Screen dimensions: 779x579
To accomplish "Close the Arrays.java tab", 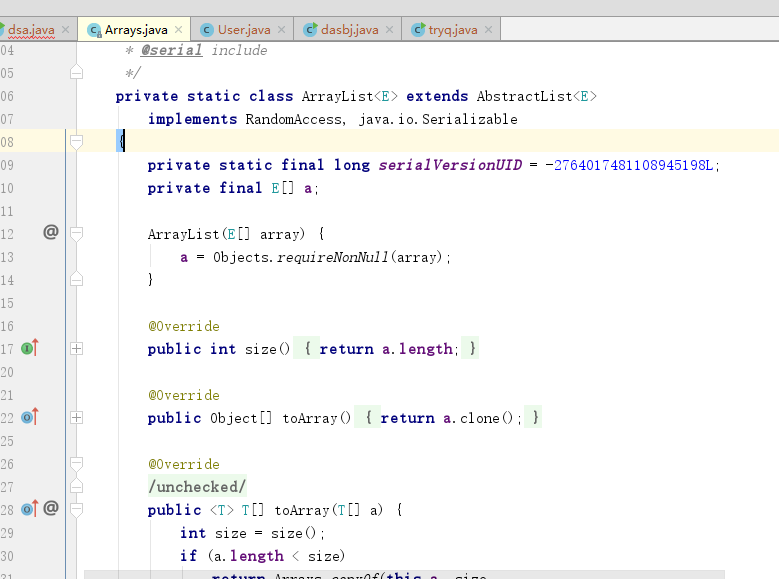I will (x=178, y=30).
